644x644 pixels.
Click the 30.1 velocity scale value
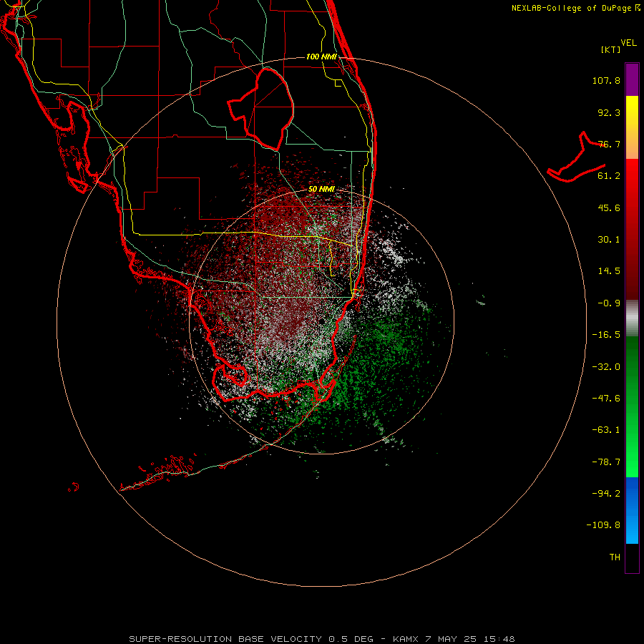pos(609,240)
